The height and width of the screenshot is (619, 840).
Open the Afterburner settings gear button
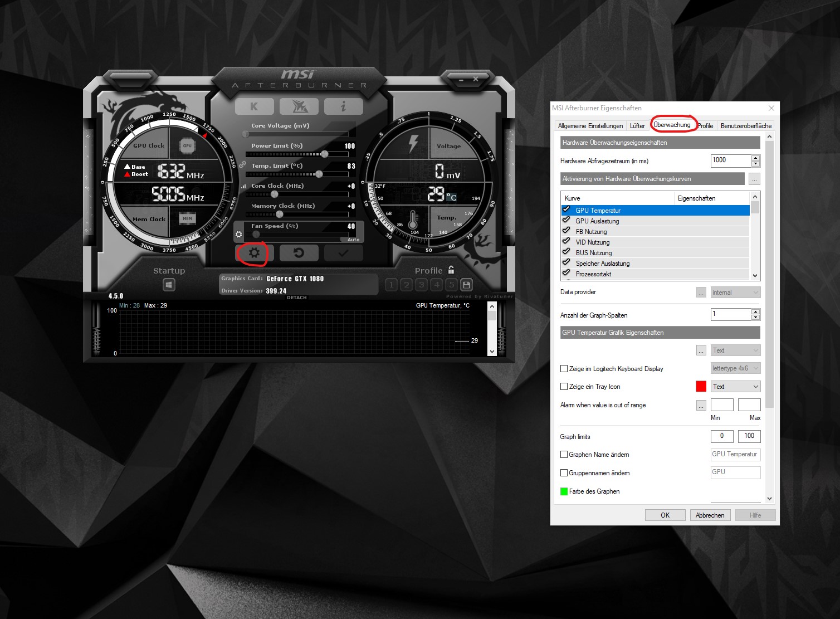click(x=254, y=253)
